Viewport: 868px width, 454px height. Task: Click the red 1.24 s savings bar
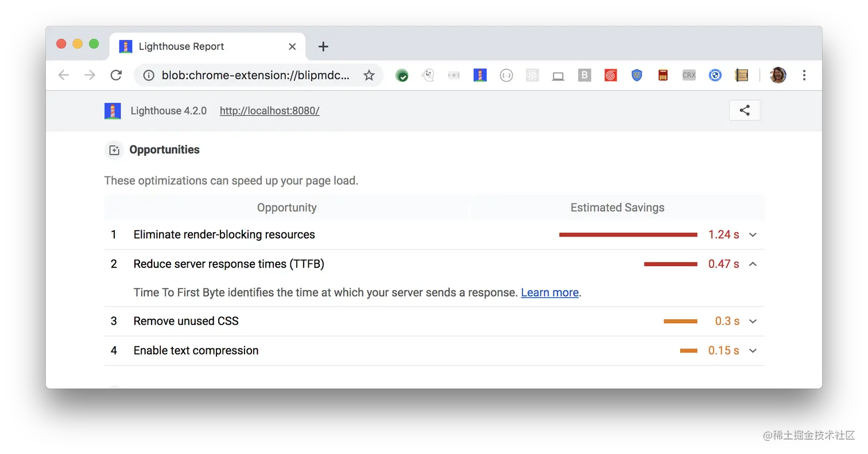click(628, 235)
